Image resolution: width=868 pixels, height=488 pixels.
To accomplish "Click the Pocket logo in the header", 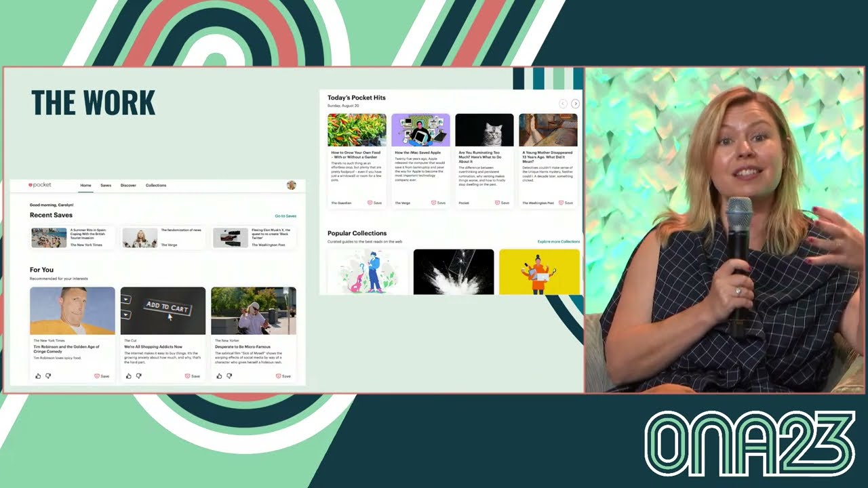I will coord(39,185).
